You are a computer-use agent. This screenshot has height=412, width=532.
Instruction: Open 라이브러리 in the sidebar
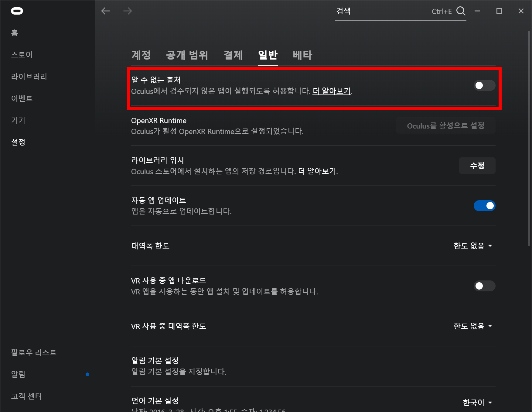point(29,77)
